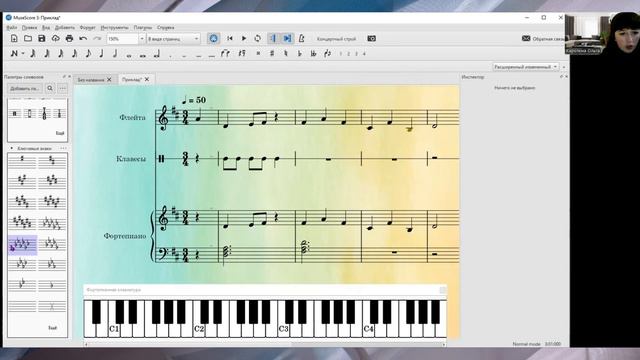
Task: Click 'Ещё' under key signatures palette
Action: [53, 328]
